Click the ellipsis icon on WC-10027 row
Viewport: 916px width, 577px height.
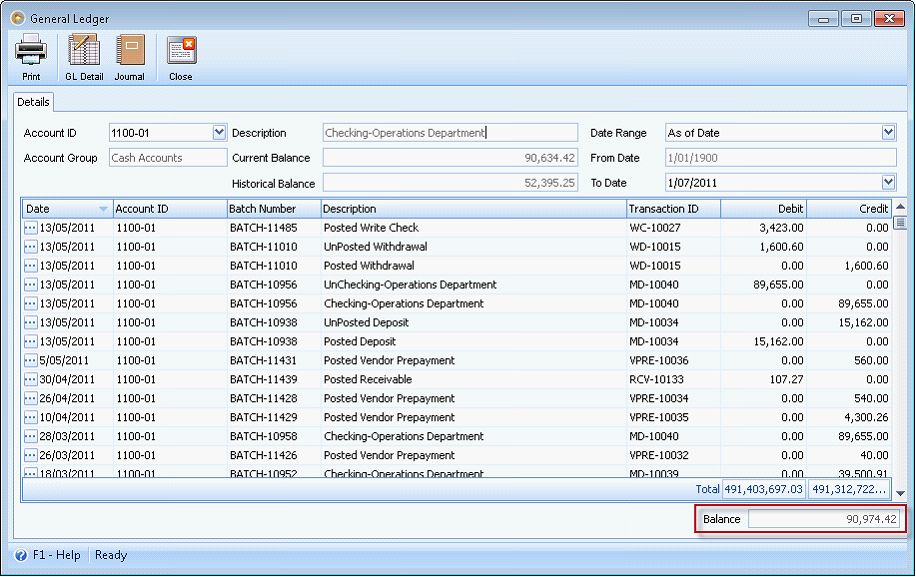[30, 228]
